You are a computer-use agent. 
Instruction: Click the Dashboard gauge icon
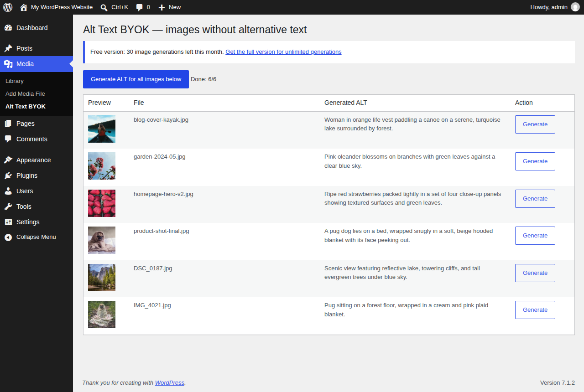coord(8,28)
